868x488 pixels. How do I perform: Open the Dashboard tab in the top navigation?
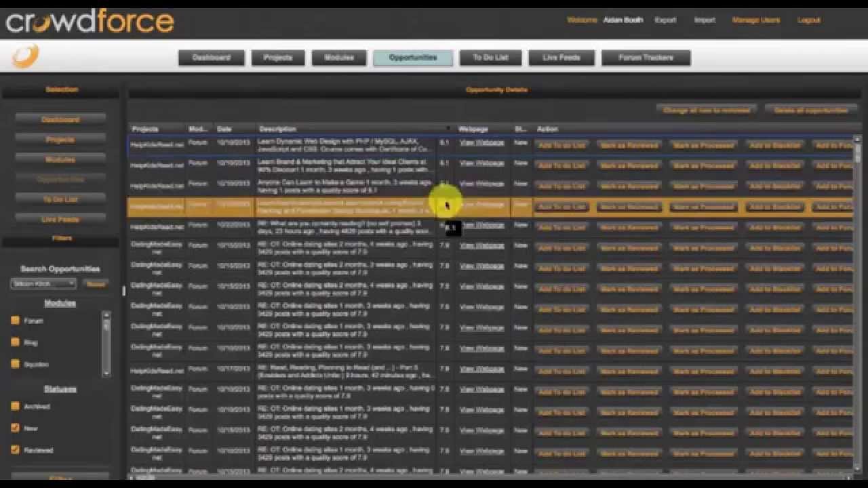click(x=212, y=58)
